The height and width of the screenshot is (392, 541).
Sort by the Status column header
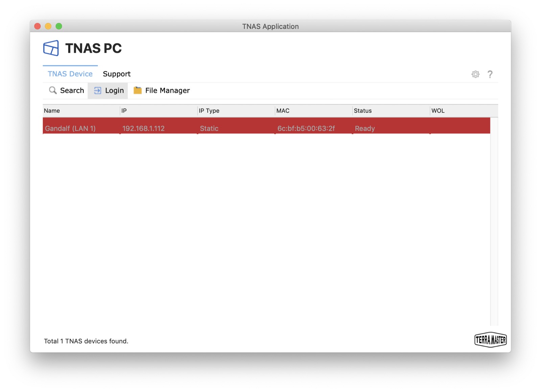(391, 111)
